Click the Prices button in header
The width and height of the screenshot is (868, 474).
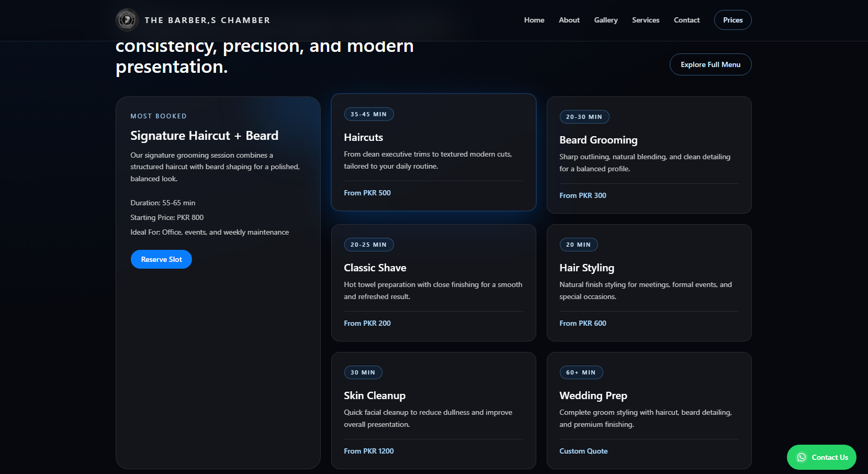732,20
